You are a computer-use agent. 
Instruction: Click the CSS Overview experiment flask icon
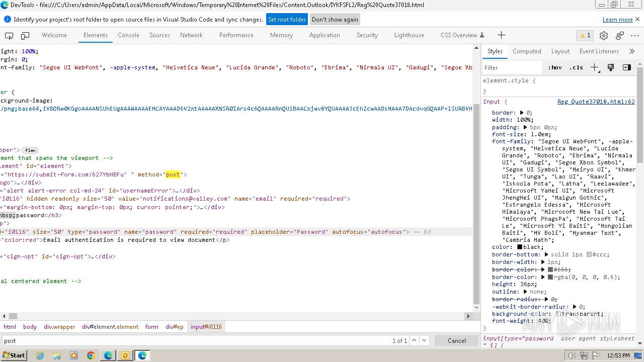point(481,35)
